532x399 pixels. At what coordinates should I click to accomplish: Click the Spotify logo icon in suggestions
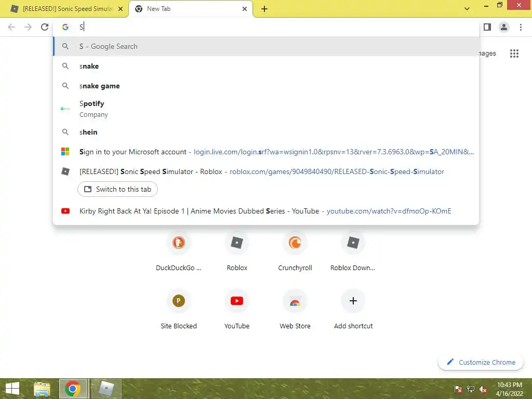[x=65, y=109]
